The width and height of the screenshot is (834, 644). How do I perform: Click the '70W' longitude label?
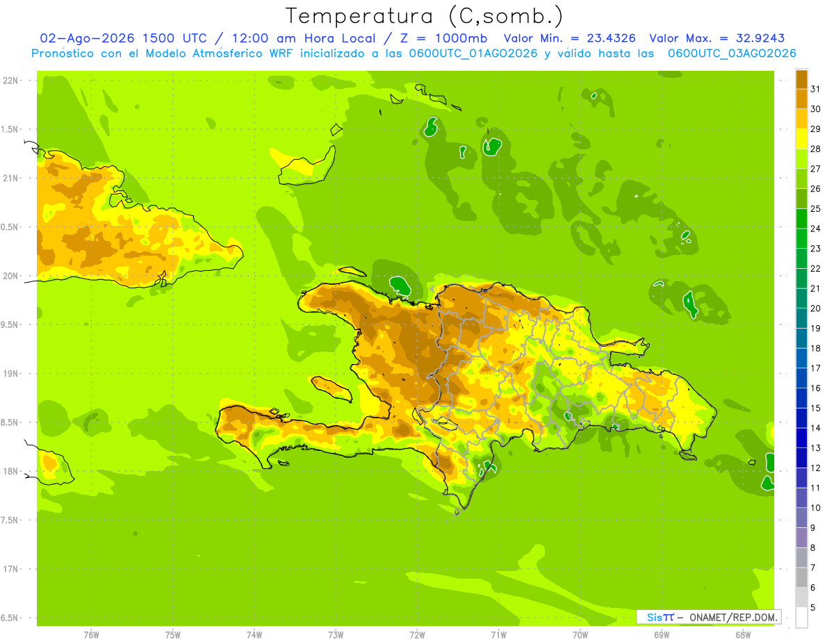coord(580,635)
